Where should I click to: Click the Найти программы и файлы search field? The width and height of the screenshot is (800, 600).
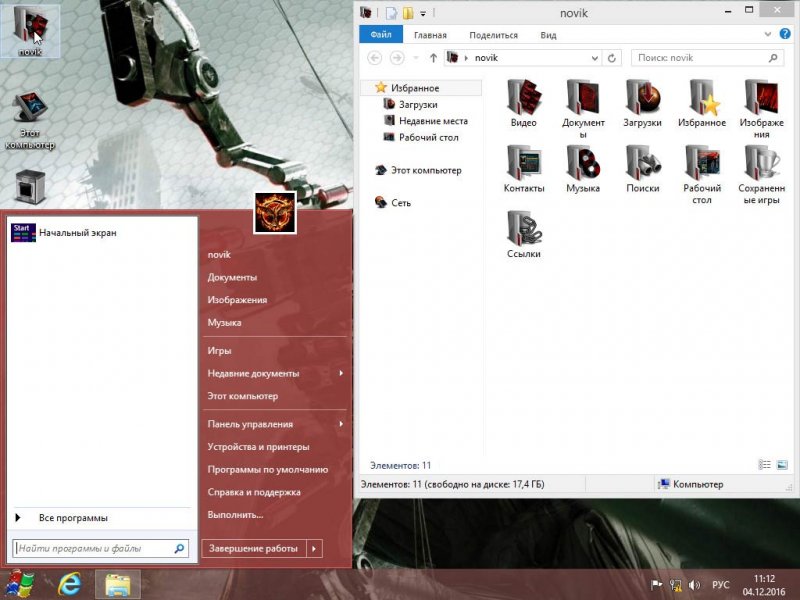pos(100,548)
